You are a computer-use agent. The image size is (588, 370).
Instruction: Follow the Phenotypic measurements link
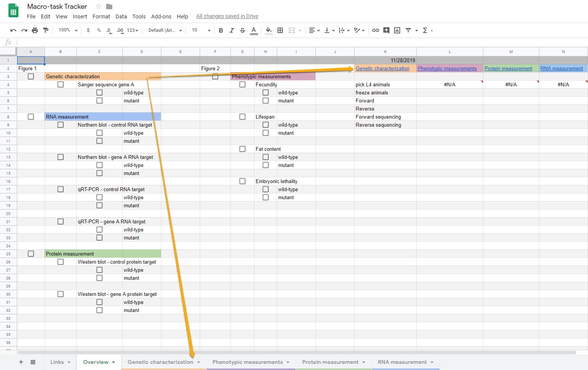pyautogui.click(x=447, y=68)
